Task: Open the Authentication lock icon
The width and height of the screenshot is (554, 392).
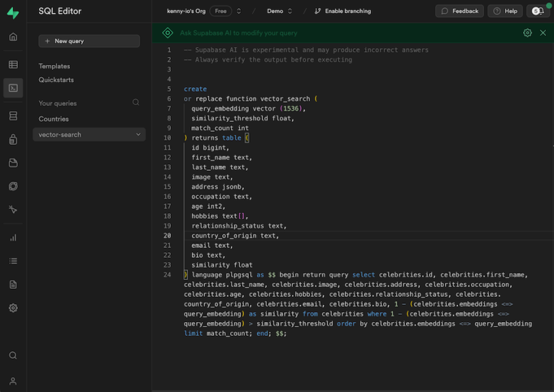Action: pos(13,139)
